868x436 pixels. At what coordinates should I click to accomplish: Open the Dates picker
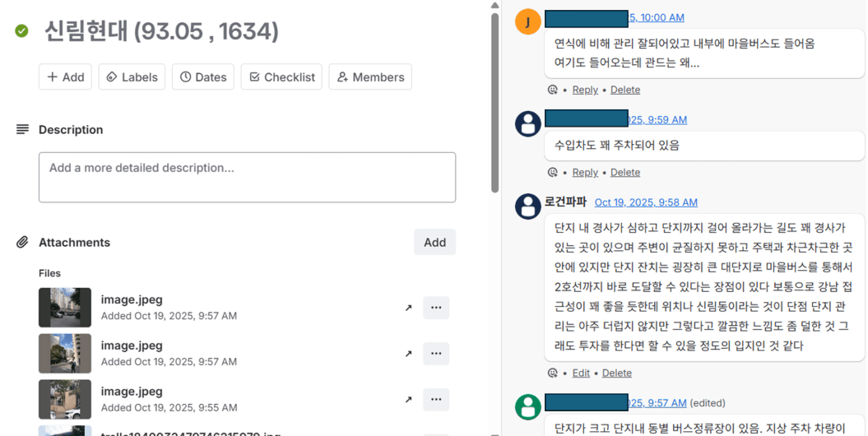pyautogui.click(x=202, y=77)
